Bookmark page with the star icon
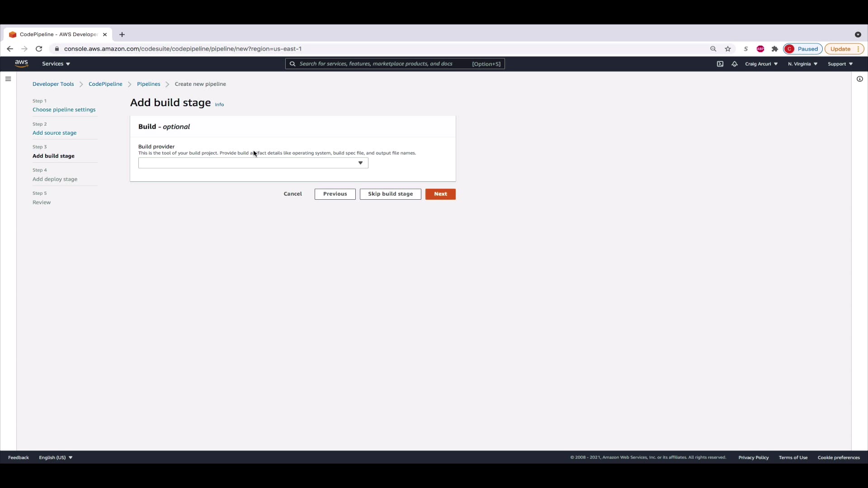 728,49
